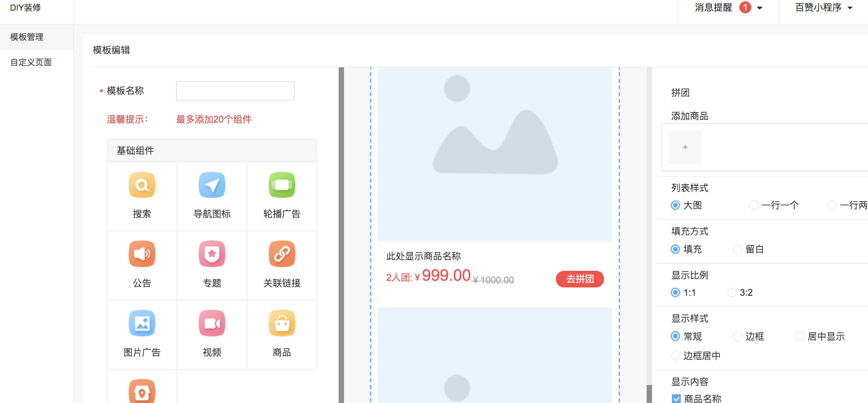Add the product (商品) shopping bag component
868x403 pixels.
coord(282,323)
